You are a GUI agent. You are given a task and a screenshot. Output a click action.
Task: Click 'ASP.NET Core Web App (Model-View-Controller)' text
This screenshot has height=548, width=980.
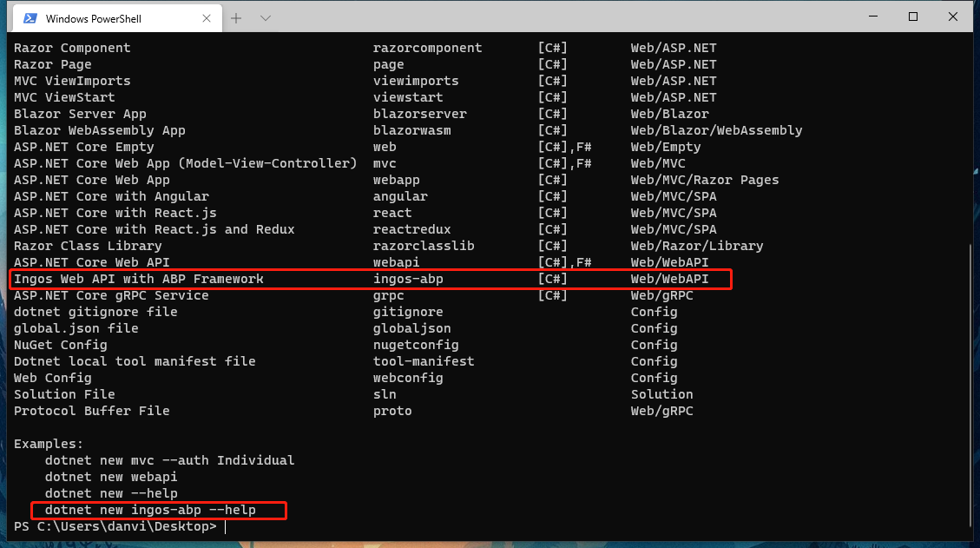coord(186,163)
